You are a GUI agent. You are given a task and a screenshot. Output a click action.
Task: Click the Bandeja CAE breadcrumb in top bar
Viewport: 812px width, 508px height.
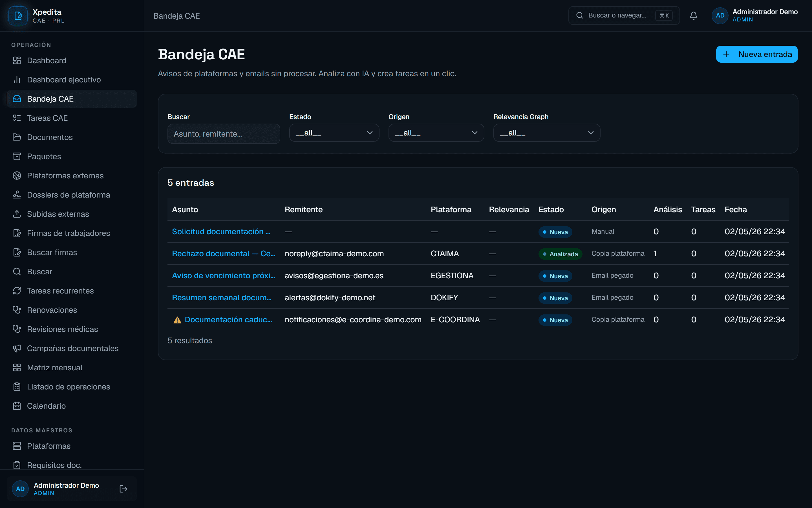176,16
